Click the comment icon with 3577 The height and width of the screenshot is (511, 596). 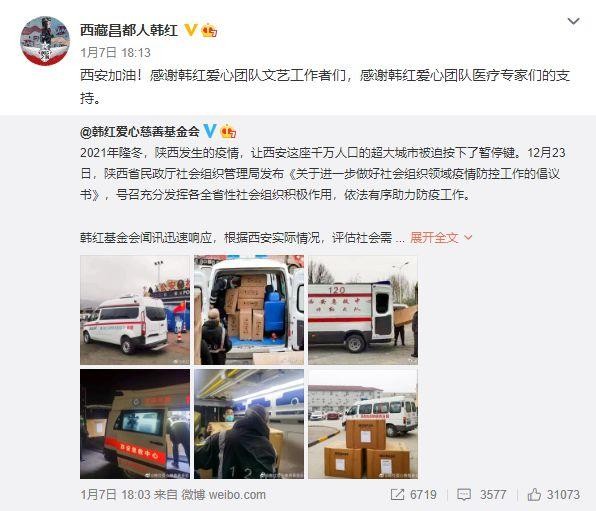pyautogui.click(x=464, y=495)
